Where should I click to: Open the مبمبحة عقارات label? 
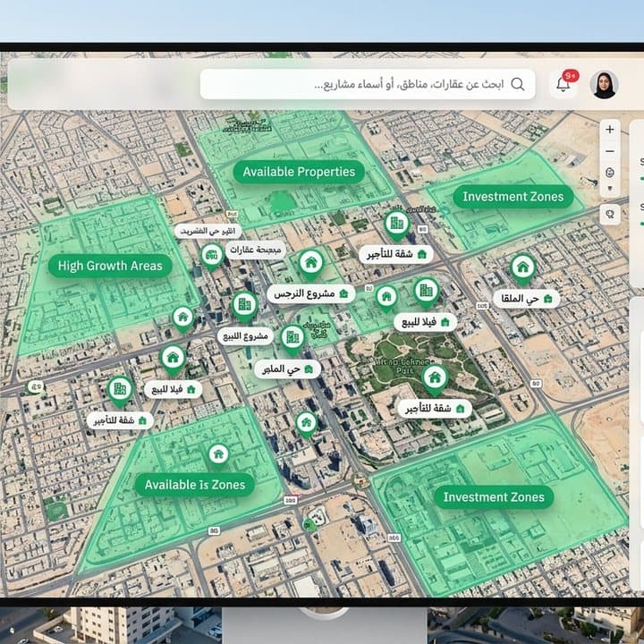pyautogui.click(x=256, y=250)
